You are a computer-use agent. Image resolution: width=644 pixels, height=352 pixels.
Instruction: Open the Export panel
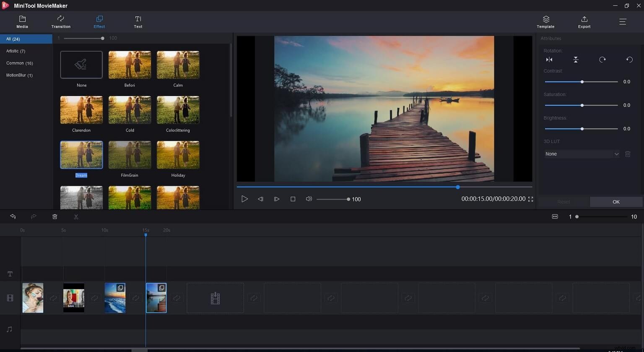pyautogui.click(x=584, y=21)
